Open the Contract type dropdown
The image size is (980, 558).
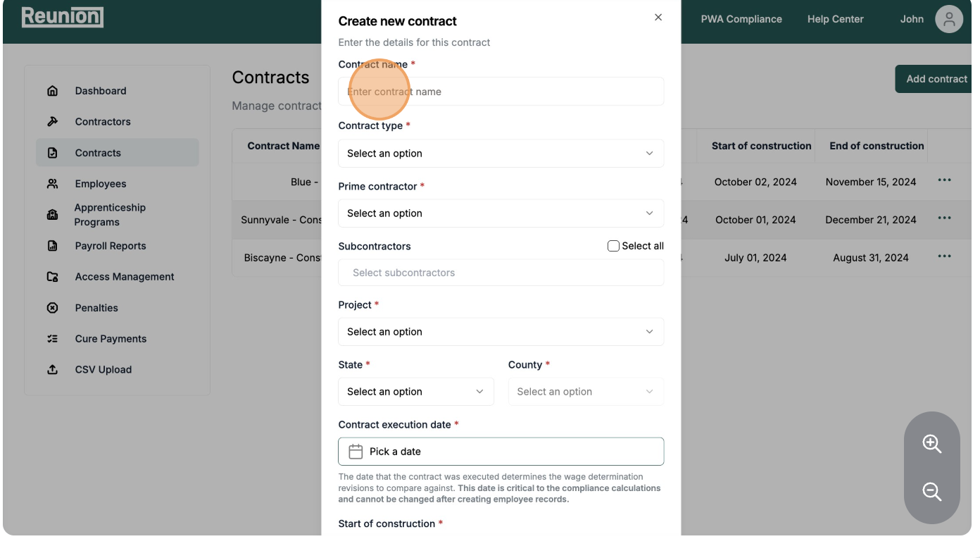[x=501, y=154]
